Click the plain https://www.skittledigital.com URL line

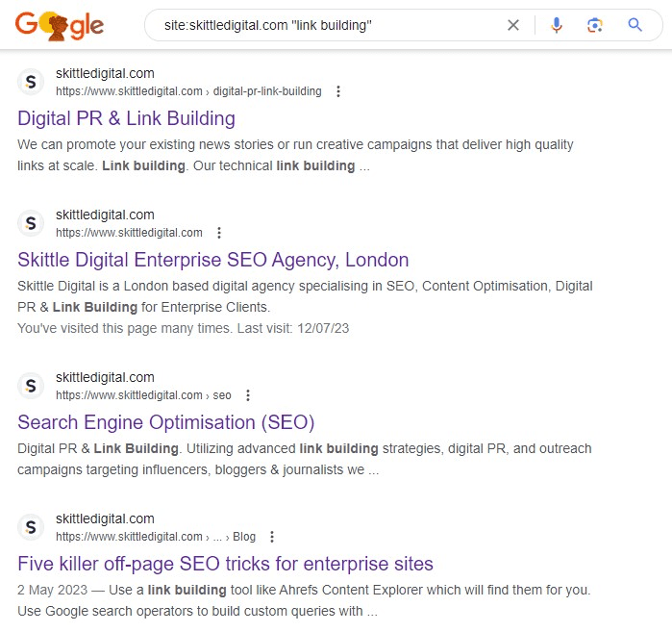point(129,233)
